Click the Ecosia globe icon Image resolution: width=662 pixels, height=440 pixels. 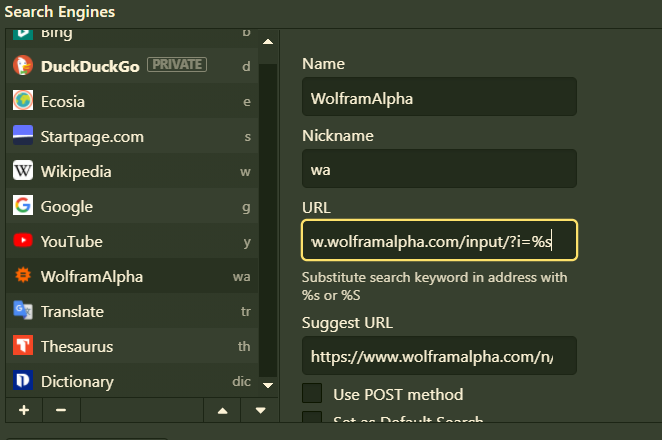23,101
